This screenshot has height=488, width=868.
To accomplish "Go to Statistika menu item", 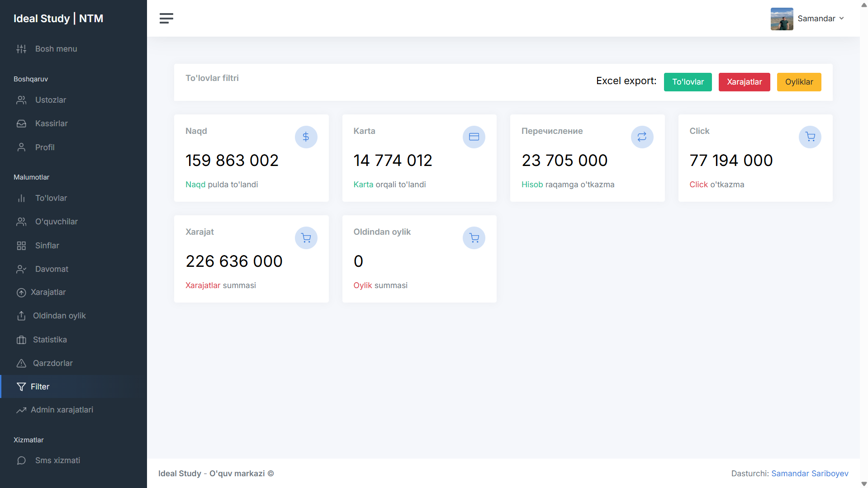I will (x=50, y=340).
